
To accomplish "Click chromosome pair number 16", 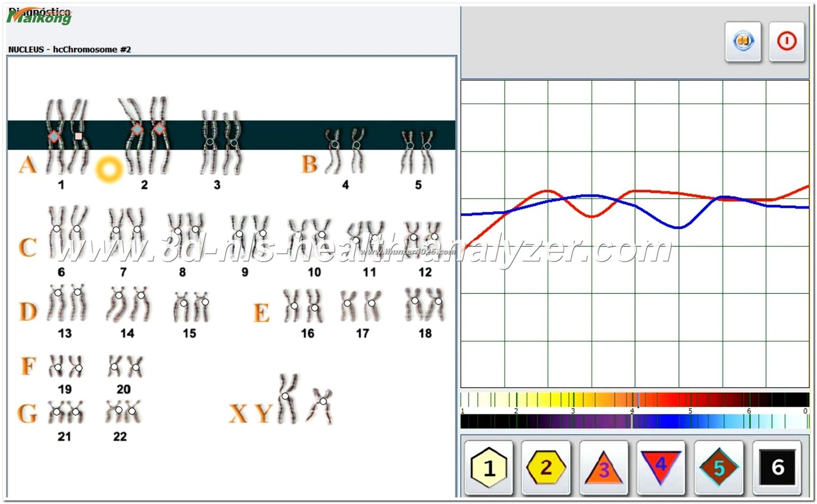I will 304,306.
